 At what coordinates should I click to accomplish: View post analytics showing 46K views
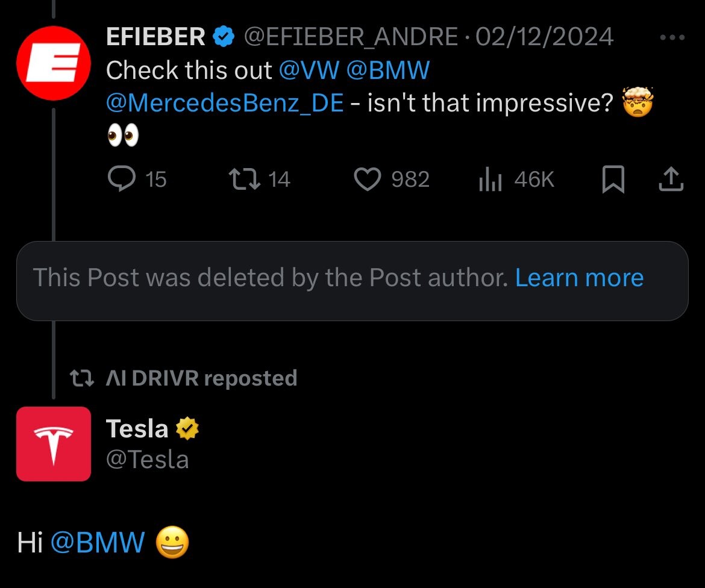pos(490,180)
